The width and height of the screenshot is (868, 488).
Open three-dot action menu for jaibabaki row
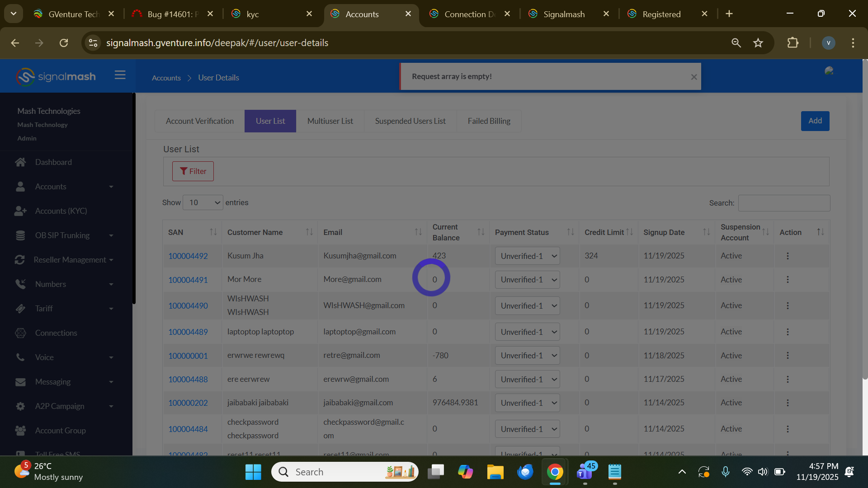788,403
